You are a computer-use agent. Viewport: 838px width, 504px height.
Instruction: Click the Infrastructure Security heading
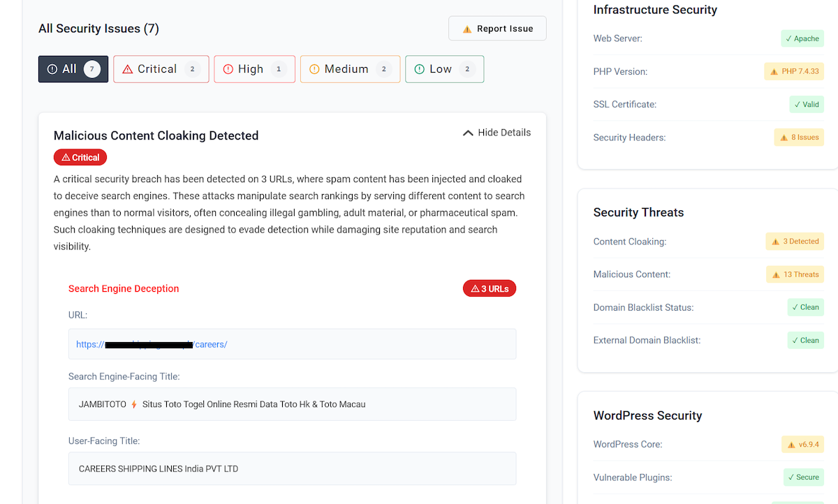coord(655,10)
